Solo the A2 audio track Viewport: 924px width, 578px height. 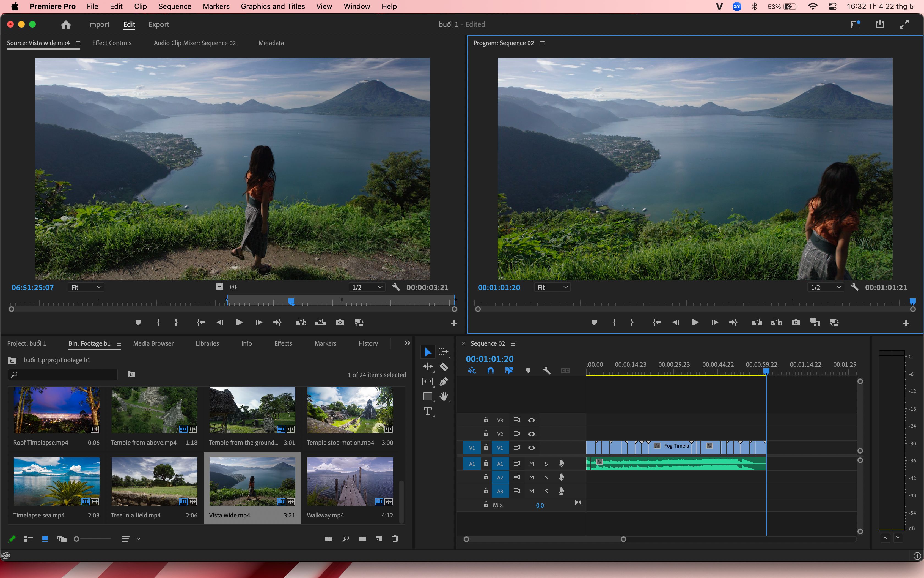pyautogui.click(x=546, y=478)
